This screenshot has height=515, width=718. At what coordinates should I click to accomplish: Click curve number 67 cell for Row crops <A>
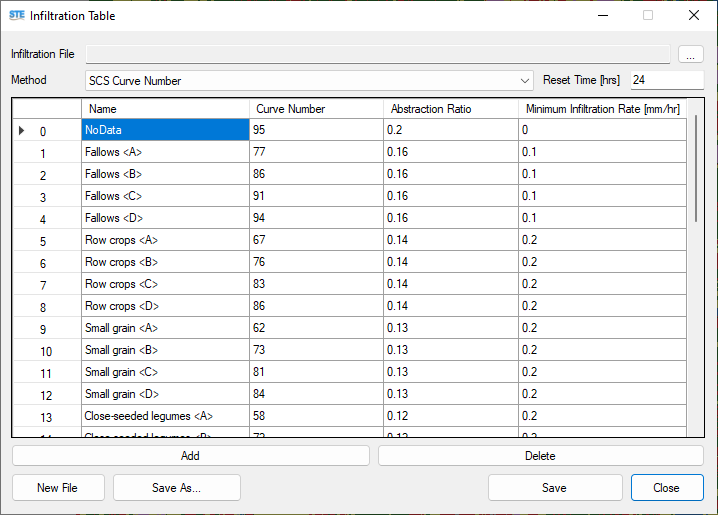coord(316,239)
